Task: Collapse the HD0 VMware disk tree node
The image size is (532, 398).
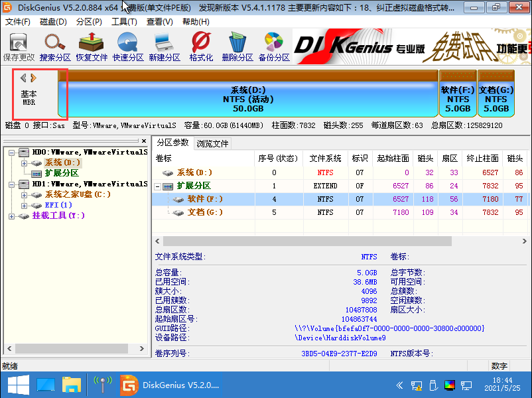Action: (x=13, y=153)
